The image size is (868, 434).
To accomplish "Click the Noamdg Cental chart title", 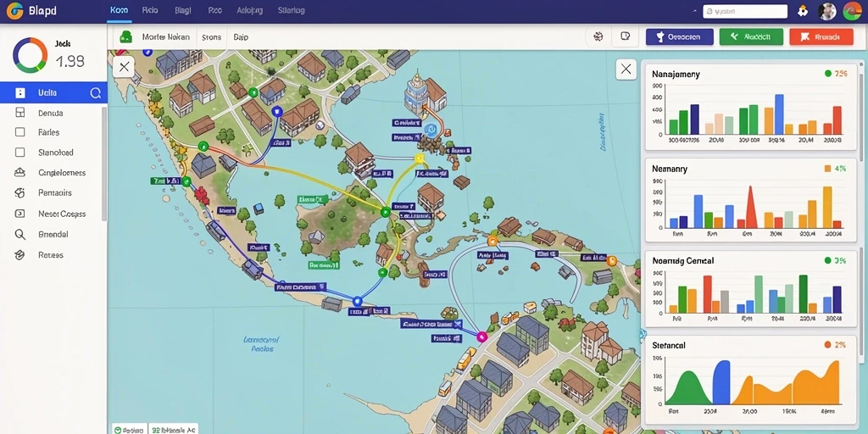I will (x=682, y=260).
